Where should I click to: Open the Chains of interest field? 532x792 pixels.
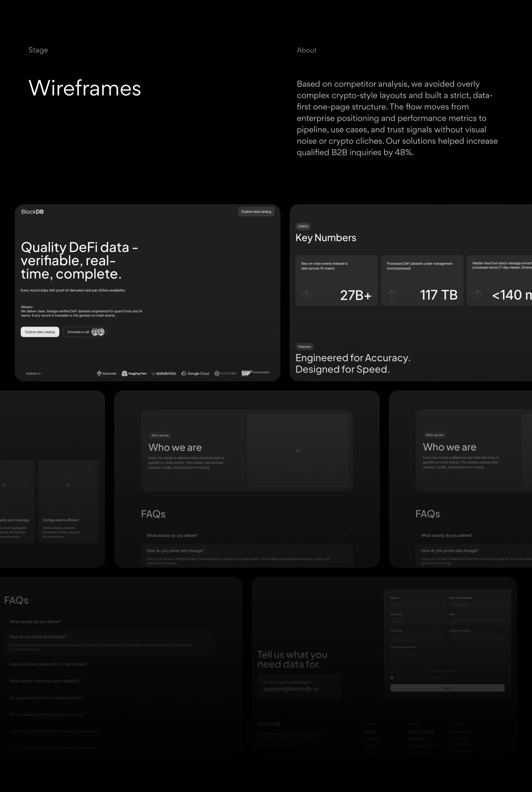(x=477, y=638)
